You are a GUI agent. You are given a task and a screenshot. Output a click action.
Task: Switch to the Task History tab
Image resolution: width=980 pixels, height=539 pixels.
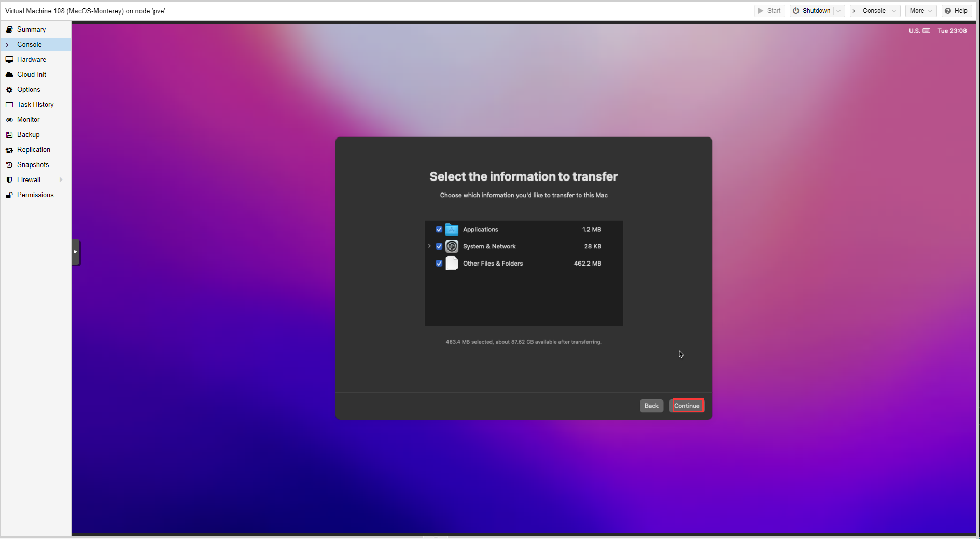point(35,105)
